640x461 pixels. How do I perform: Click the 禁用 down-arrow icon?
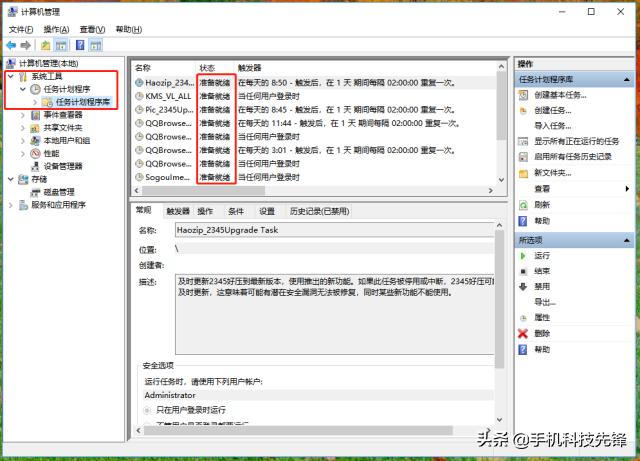coord(523,287)
